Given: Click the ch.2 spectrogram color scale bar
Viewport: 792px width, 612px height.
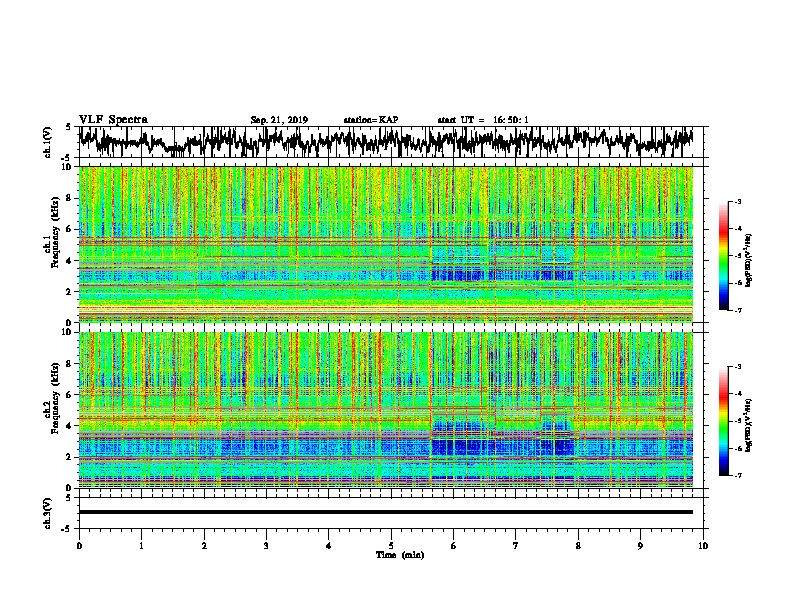Looking at the screenshot, I should pos(724,421).
